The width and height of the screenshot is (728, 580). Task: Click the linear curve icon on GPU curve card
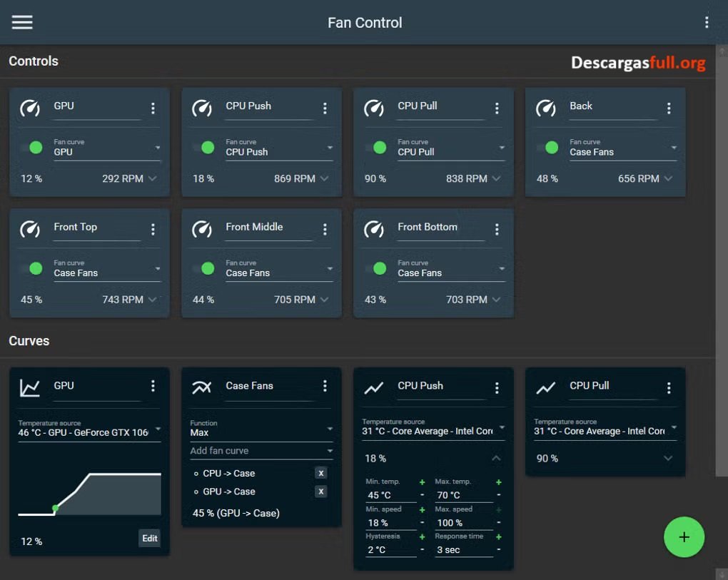tap(29, 387)
